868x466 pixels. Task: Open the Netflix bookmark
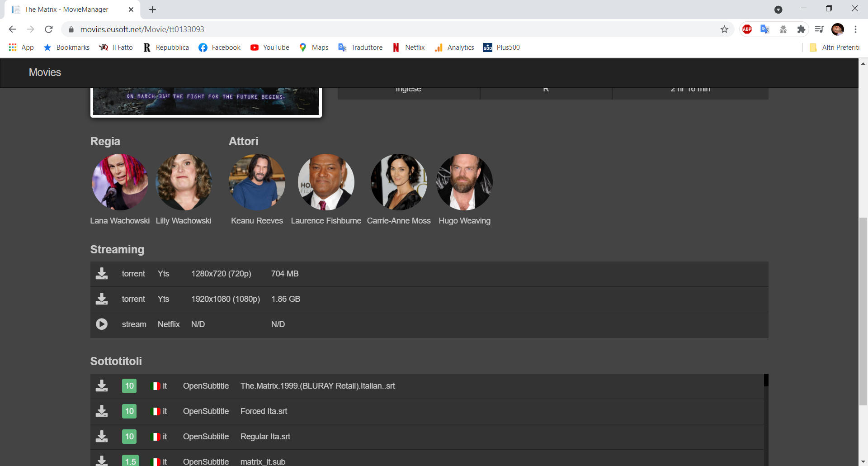point(409,48)
